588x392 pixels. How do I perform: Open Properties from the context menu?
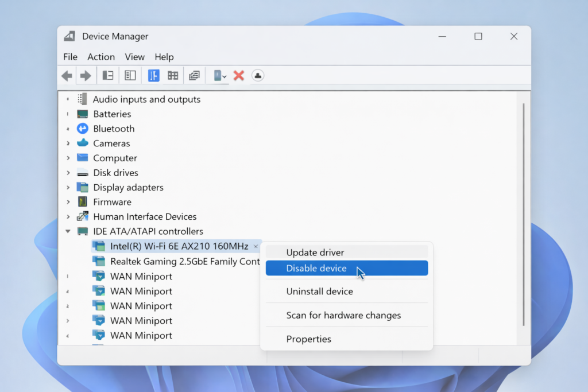pos(346,339)
